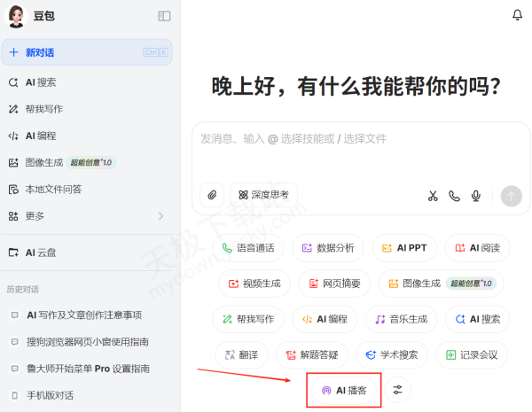Click the send arrow button
The image size is (532, 412).
(512, 196)
